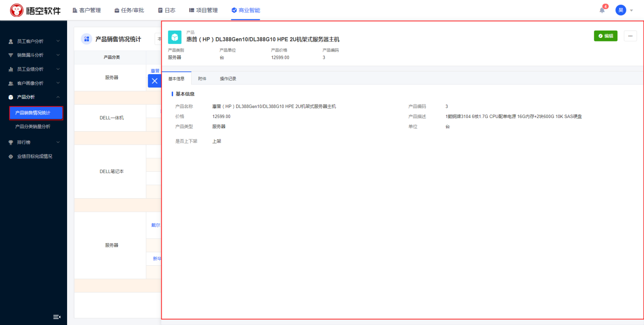Click the 戴尔 product link in the table
644x325 pixels.
pyautogui.click(x=156, y=225)
